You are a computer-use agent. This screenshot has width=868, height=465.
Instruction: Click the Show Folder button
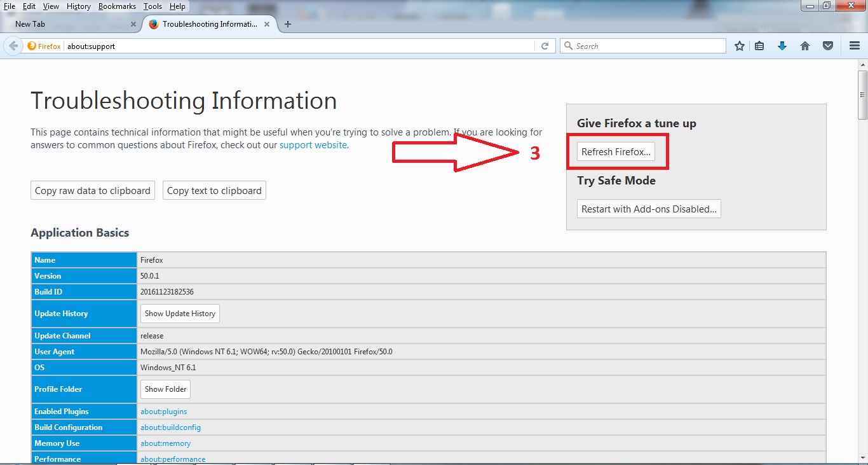[x=165, y=389]
